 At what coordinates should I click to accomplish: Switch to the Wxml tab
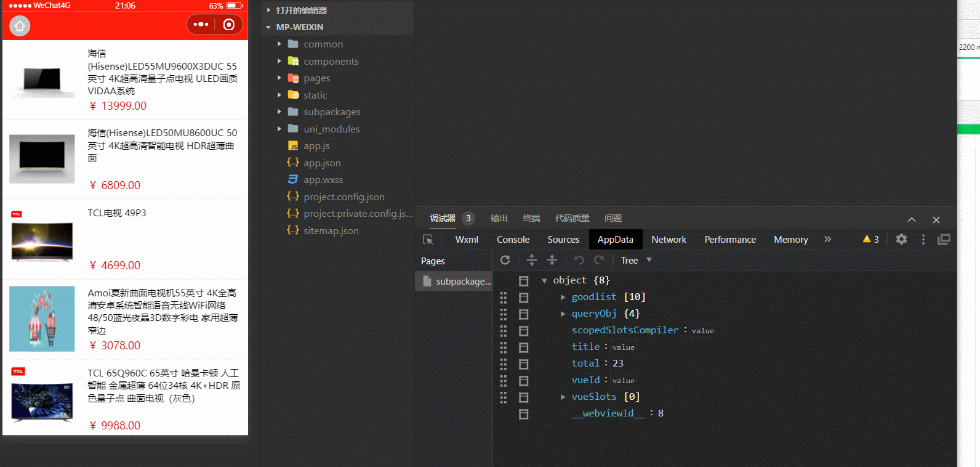[x=467, y=239]
